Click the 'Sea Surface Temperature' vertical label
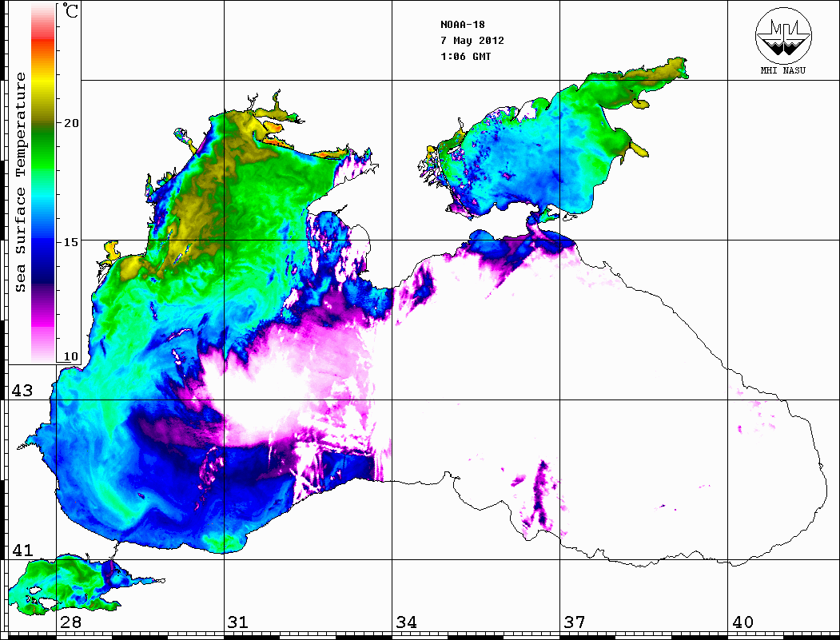The height and width of the screenshot is (640, 840). [20, 182]
